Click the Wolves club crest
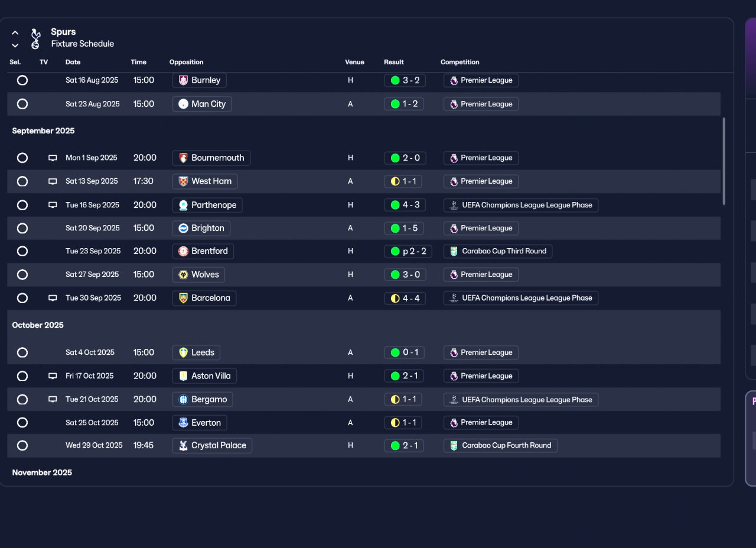 (x=183, y=275)
